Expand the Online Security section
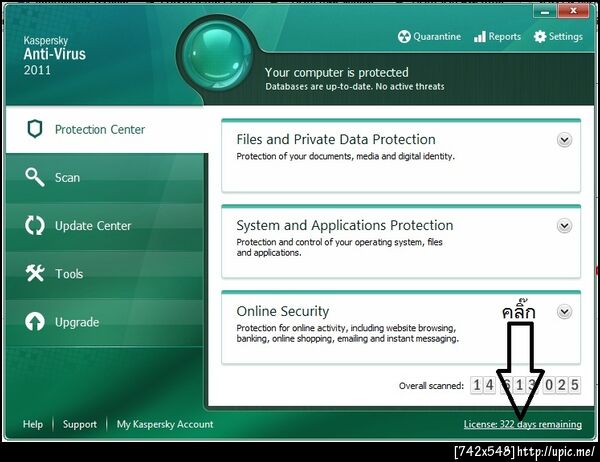The width and height of the screenshot is (600, 462). (564, 312)
